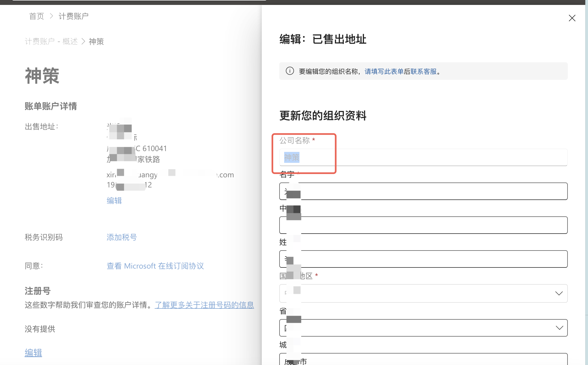Click the 账单账户详情 heading
588x365 pixels.
[x=51, y=106]
